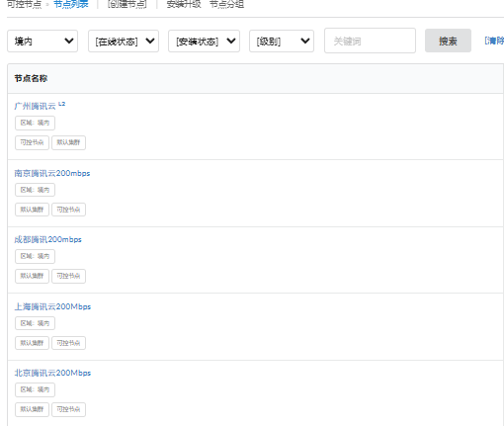Click 可控节点 tag under 广州腾讯云
Screen dimensions: 504x426
pos(32,142)
